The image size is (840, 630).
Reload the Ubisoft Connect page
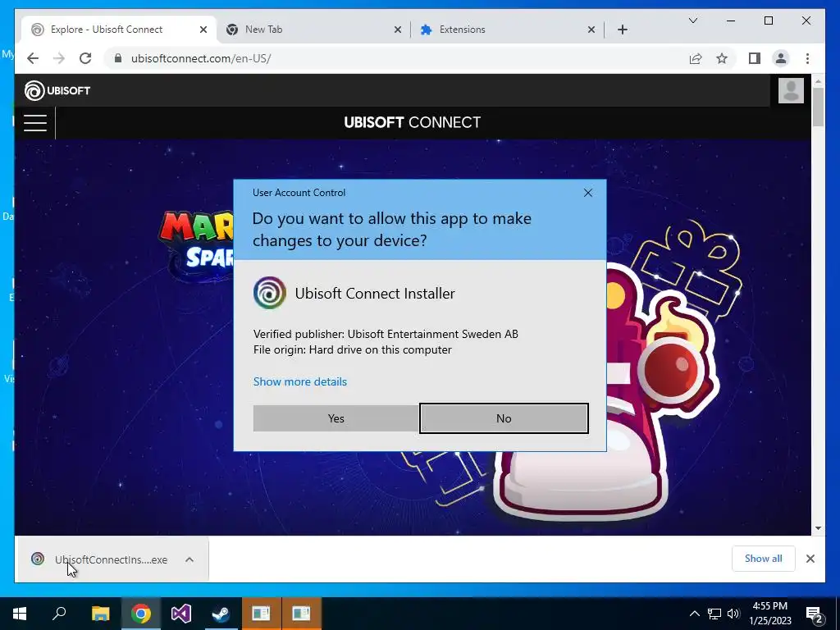point(85,58)
